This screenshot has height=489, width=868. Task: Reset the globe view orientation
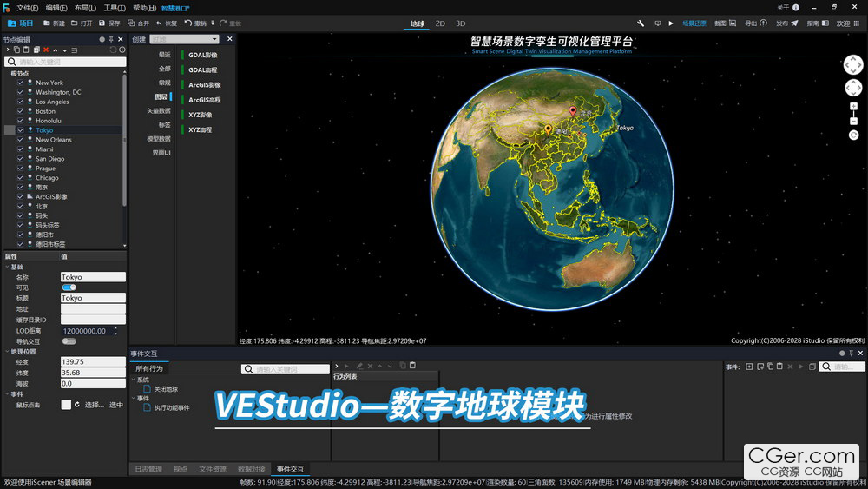853,135
